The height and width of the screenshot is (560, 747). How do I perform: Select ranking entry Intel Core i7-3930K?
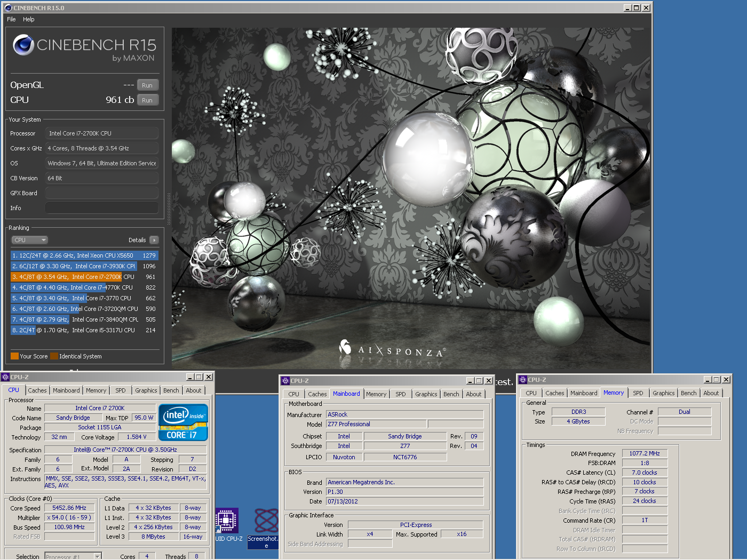coord(84,266)
